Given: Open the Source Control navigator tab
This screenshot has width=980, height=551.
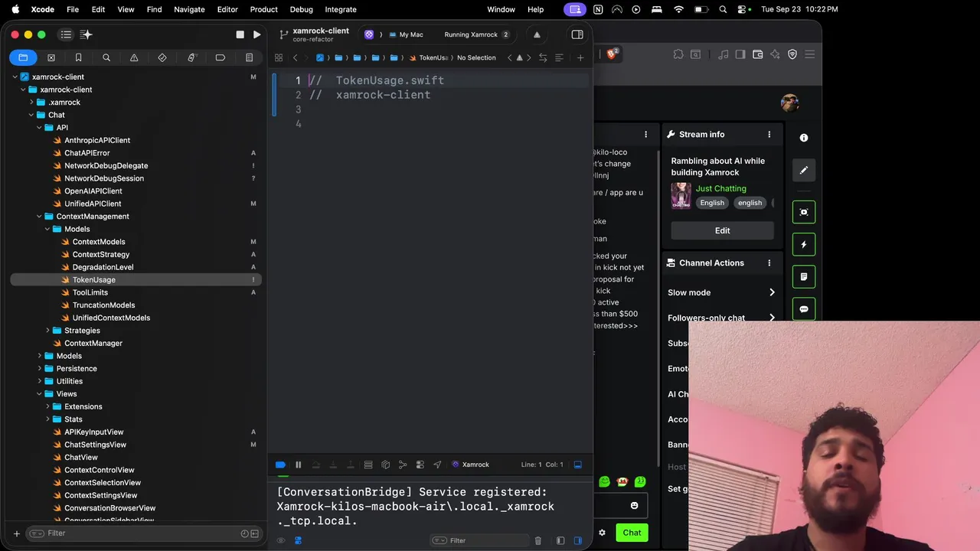Looking at the screenshot, I should tap(51, 57).
